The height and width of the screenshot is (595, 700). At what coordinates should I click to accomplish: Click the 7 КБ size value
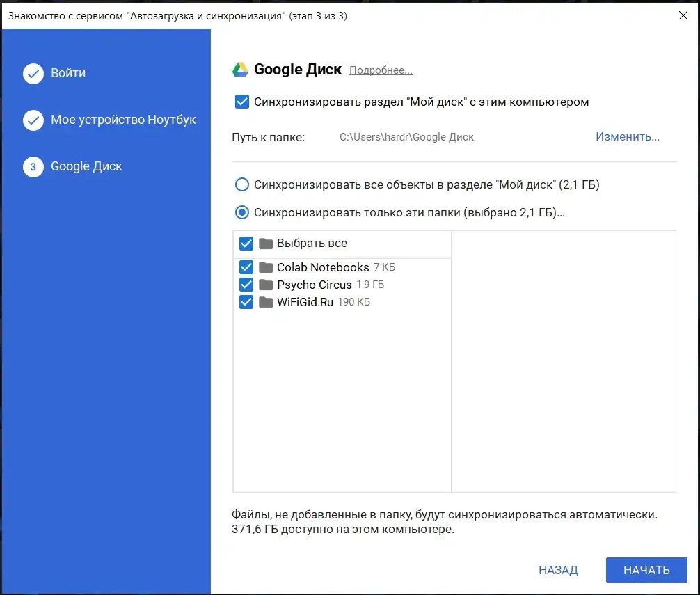pos(384,267)
